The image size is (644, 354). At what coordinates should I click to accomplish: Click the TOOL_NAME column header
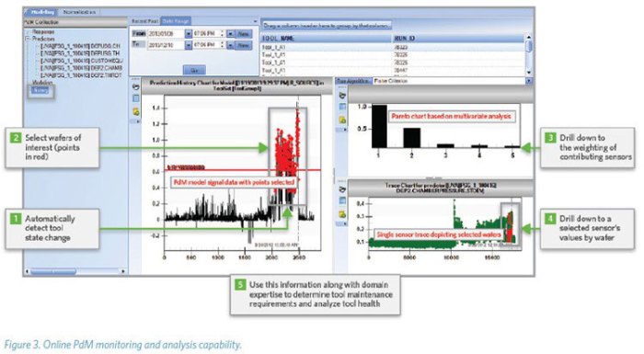tap(327, 39)
